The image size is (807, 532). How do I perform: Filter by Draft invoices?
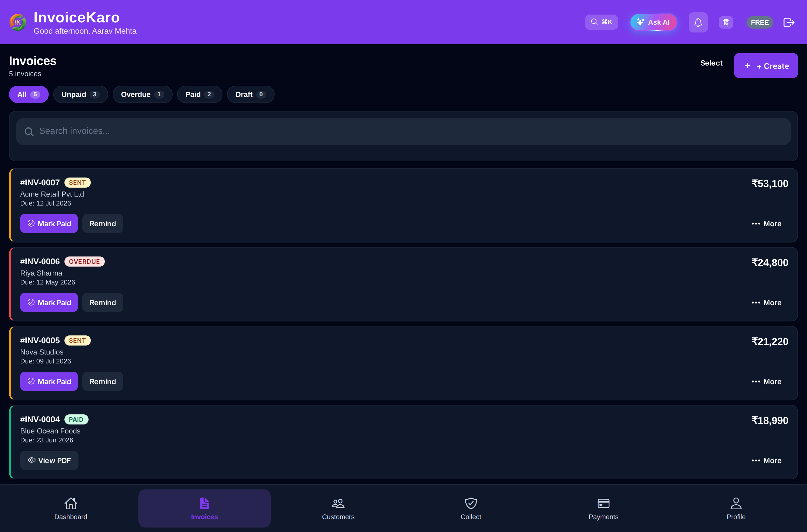(x=251, y=94)
